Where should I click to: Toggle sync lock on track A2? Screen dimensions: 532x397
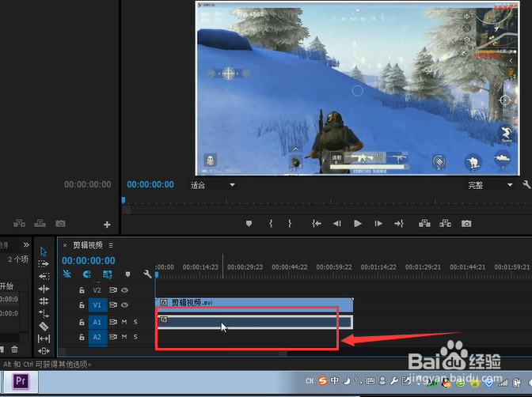pyautogui.click(x=113, y=337)
